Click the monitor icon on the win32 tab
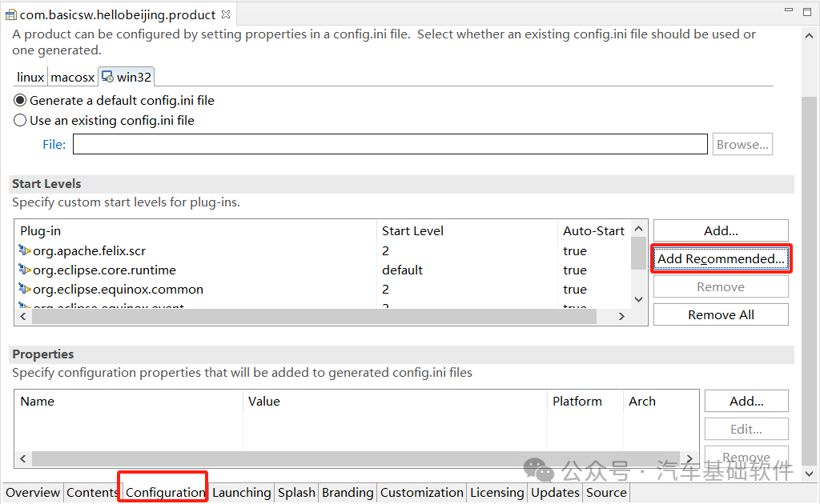The image size is (820, 504). pos(106,77)
